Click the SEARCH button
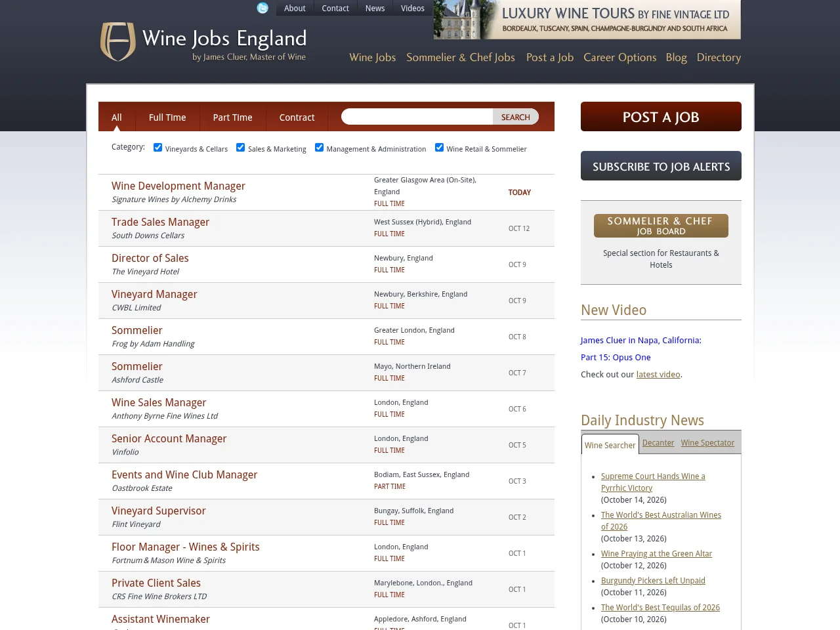 [x=516, y=117]
